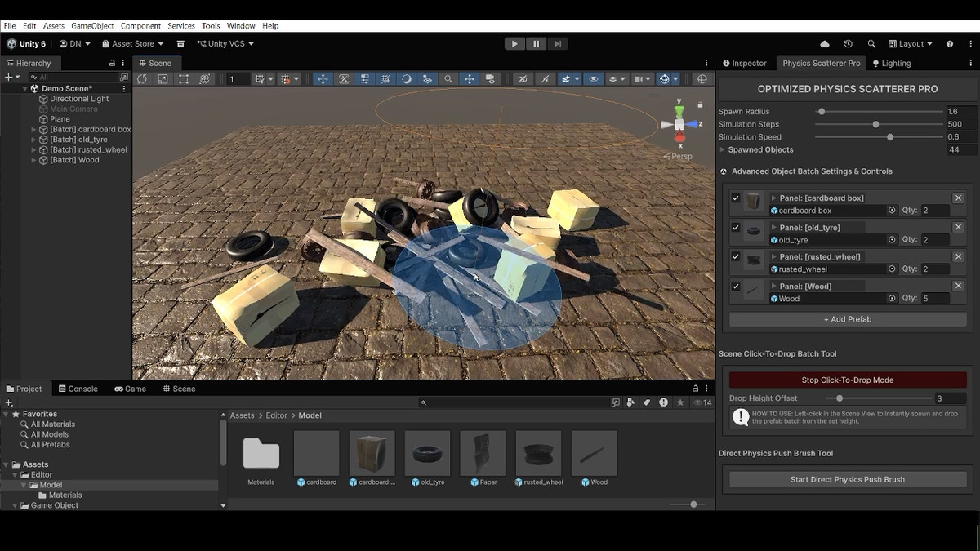Screen dimensions: 980x551
Task: Click the object picker next to cardboard box
Action: coord(892,211)
